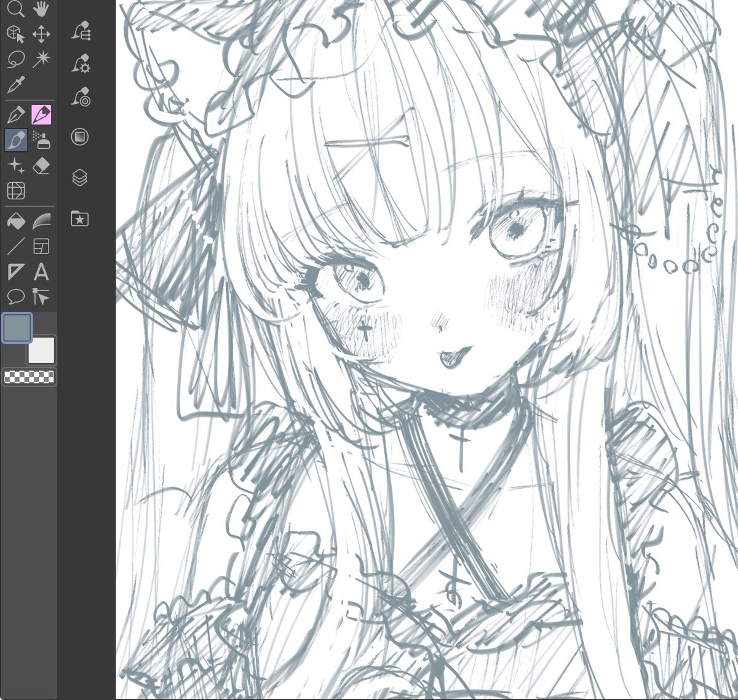Select the Pen nib tool

click(x=15, y=115)
